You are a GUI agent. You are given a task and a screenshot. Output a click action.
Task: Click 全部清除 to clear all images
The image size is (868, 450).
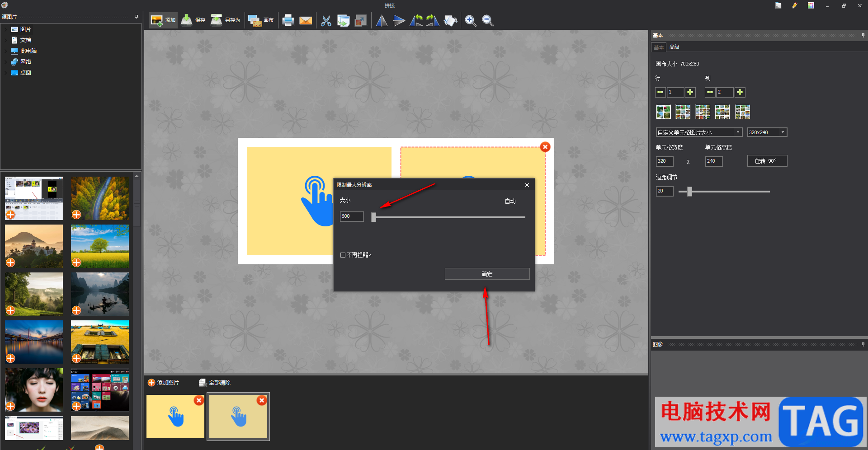[x=215, y=383]
